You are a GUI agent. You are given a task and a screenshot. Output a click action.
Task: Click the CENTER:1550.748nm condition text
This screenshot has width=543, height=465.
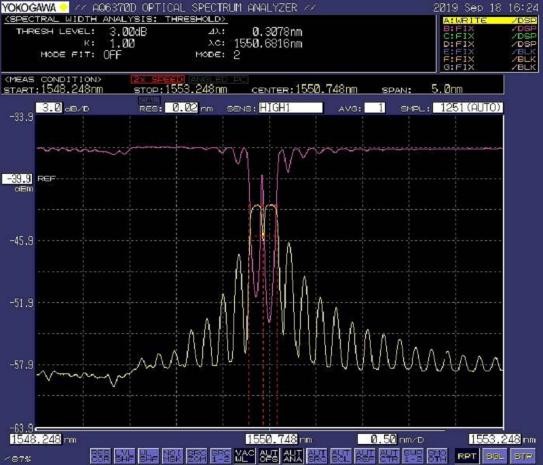[304, 90]
